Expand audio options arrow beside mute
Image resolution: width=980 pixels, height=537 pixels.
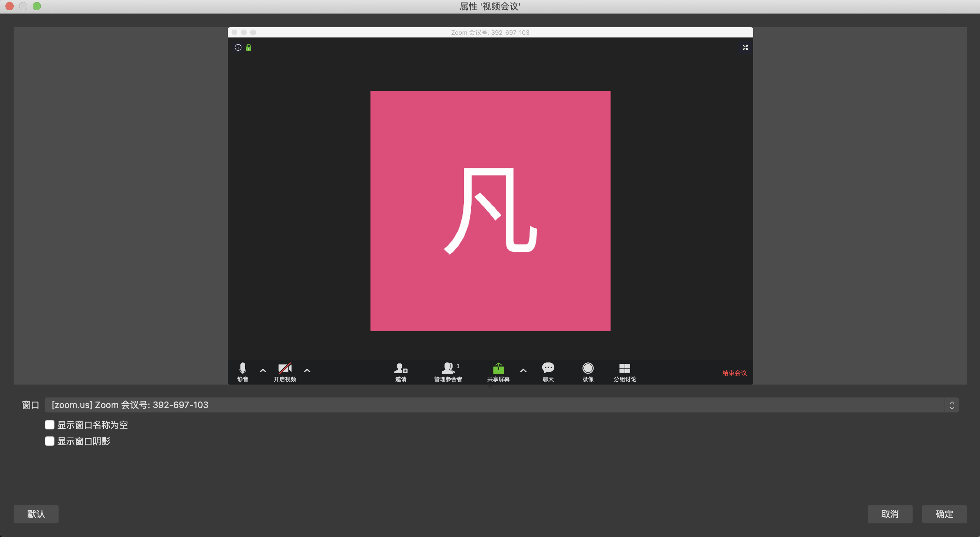point(263,371)
